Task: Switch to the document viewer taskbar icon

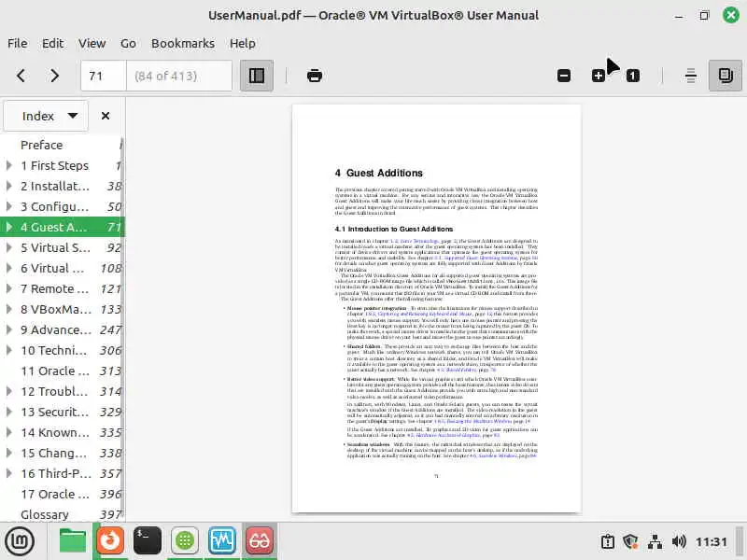Action: coord(260,541)
